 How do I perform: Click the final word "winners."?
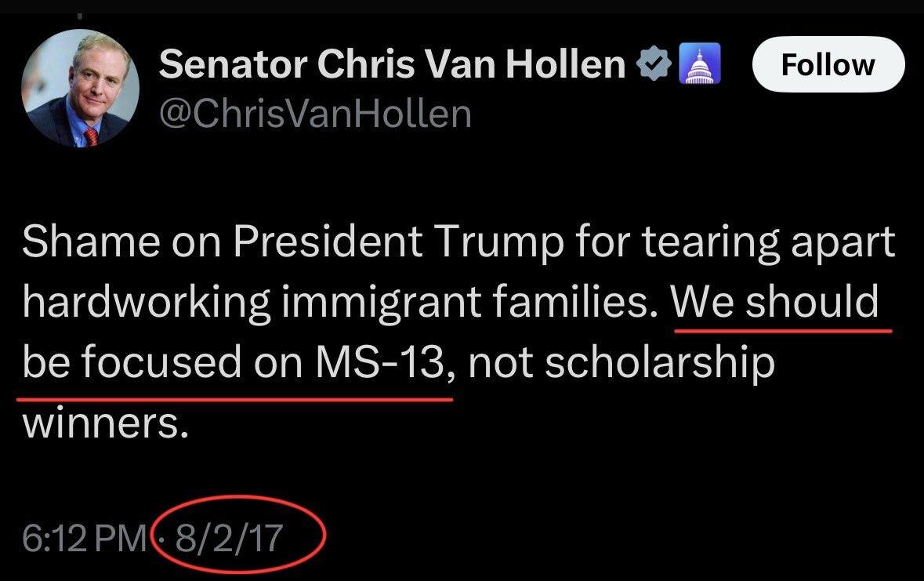[106, 423]
